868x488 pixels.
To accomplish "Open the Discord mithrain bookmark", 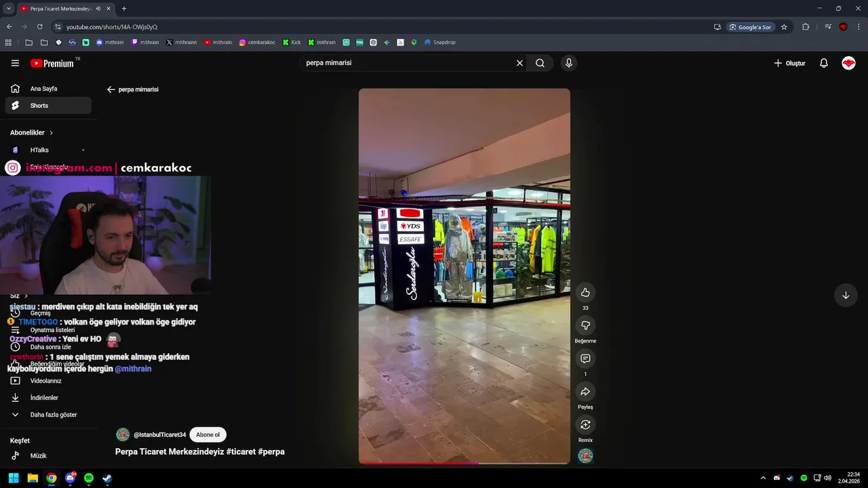I will [x=110, y=42].
